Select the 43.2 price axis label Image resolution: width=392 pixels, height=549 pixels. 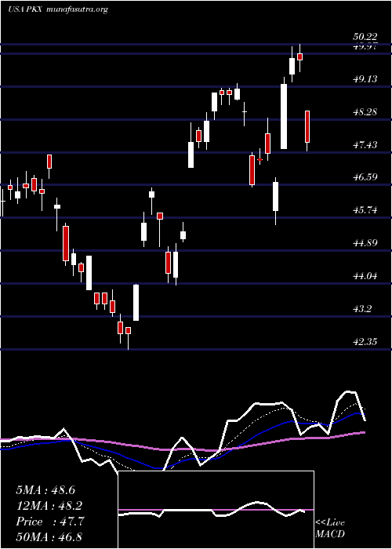click(362, 309)
